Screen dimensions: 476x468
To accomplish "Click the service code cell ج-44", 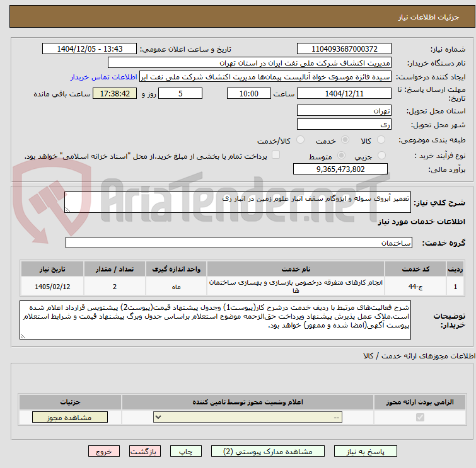I will point(415,287).
